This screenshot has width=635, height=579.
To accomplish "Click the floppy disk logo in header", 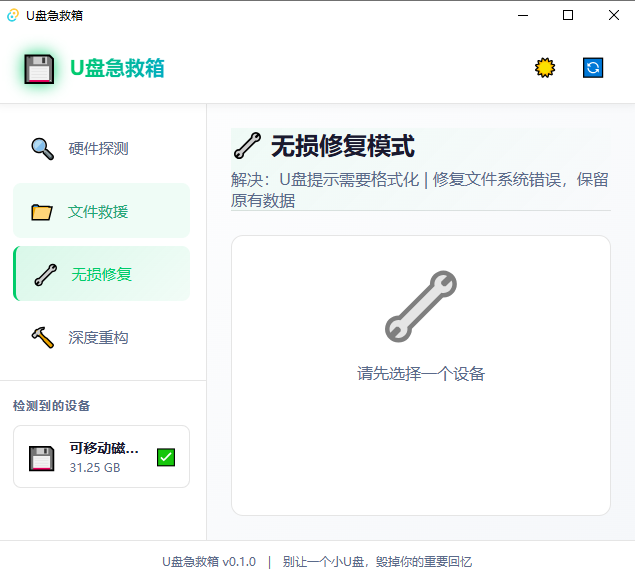I will 39,69.
